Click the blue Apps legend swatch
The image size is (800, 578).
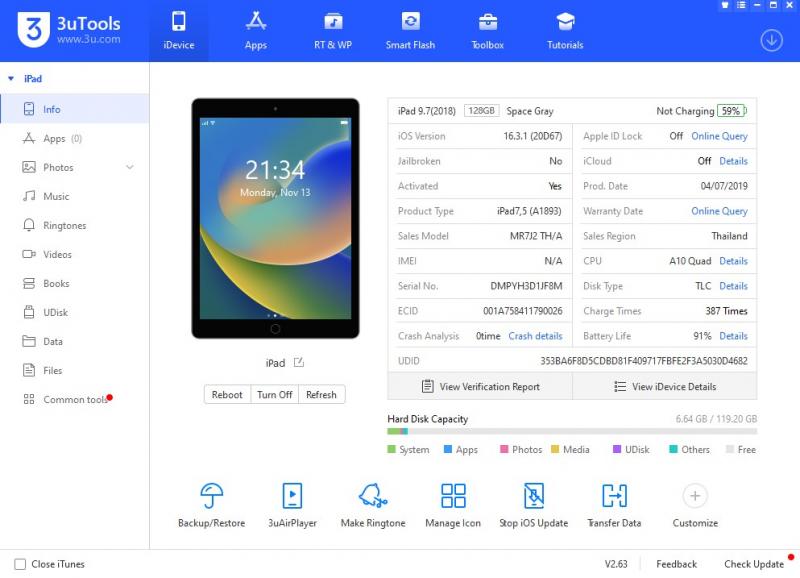(x=448, y=449)
